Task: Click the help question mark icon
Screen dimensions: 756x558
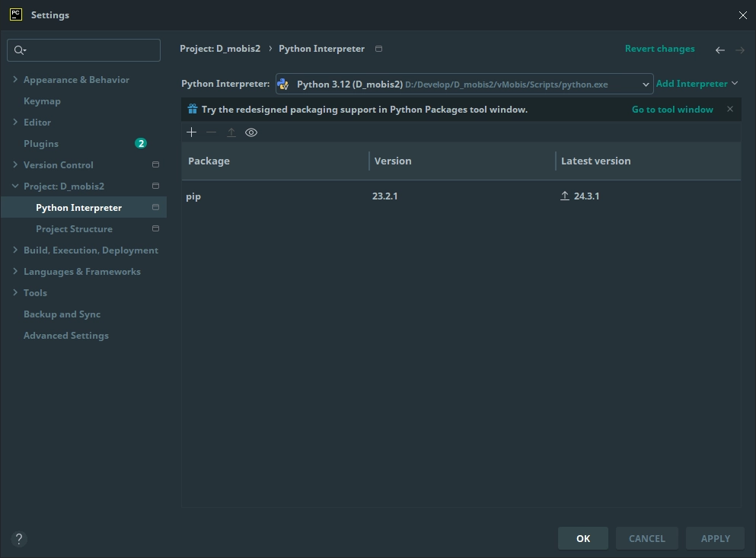Action: coord(19,539)
